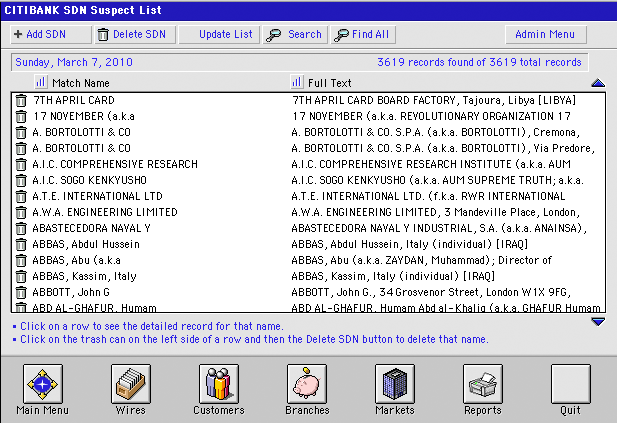Open the Customers module icon
The image size is (617, 423).
point(219,384)
